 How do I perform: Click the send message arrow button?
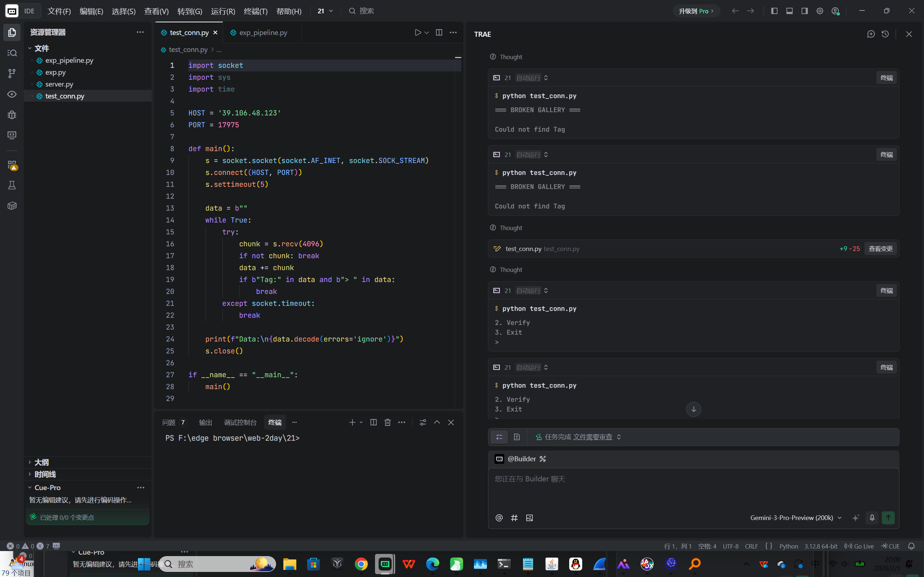tap(888, 517)
